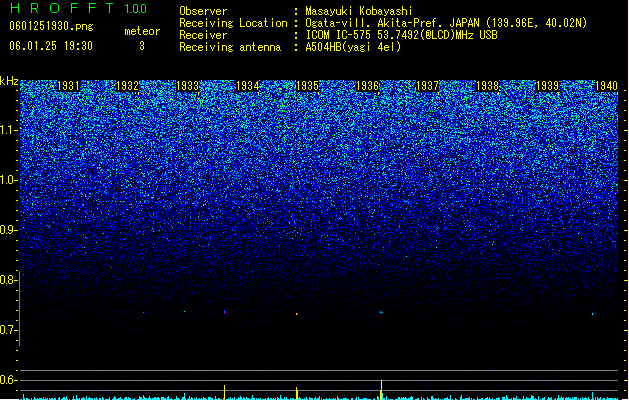Click the 1932 time marker label
The width and height of the screenshot is (629, 400).
[x=128, y=86]
